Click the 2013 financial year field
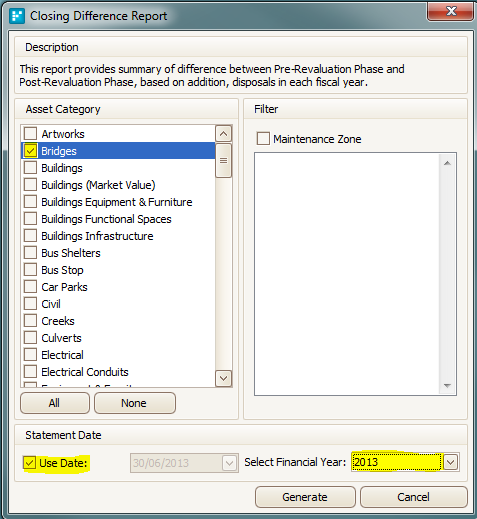Viewport: 477px width, 519px height. click(397, 462)
